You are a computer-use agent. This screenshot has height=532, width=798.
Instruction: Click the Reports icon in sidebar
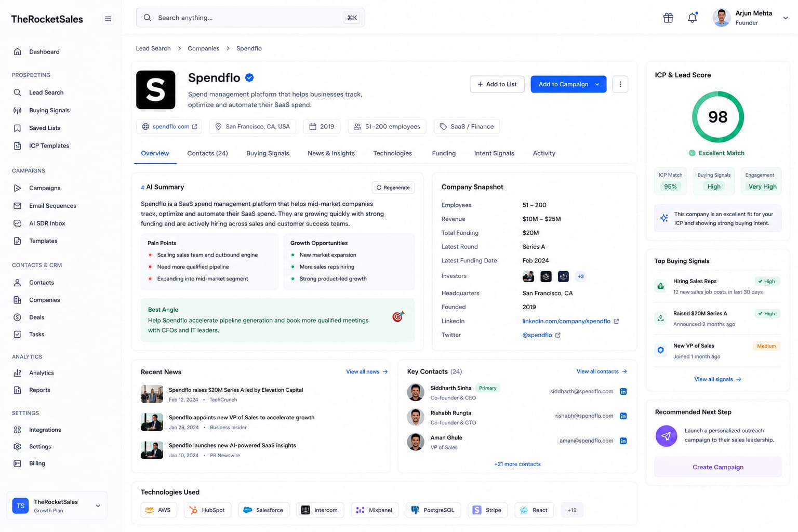17,390
